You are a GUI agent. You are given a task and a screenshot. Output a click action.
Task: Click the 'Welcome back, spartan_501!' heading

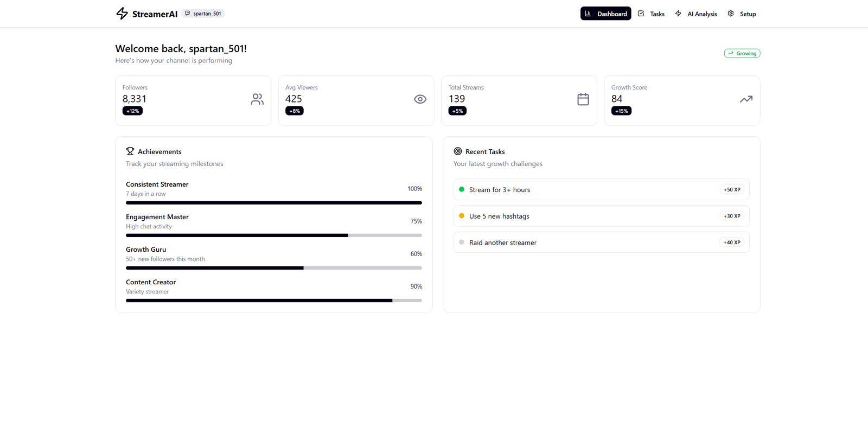(181, 48)
